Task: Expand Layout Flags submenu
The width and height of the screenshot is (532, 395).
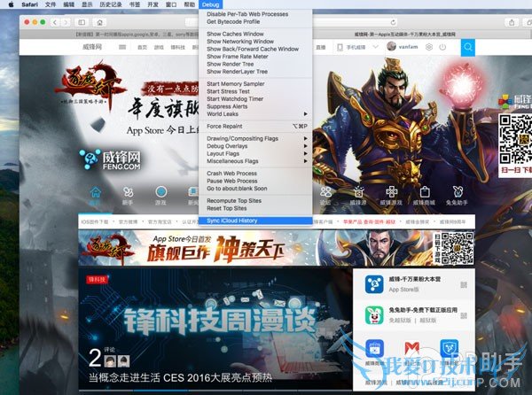Action: coord(255,153)
